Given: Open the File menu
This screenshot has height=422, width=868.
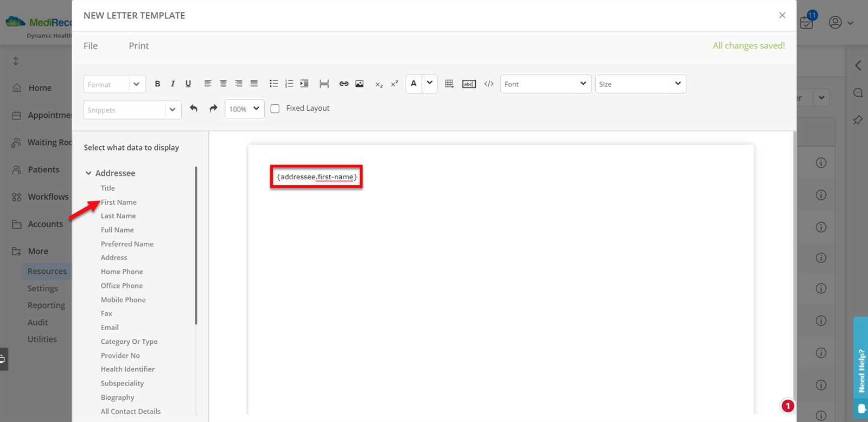Looking at the screenshot, I should coord(91,46).
